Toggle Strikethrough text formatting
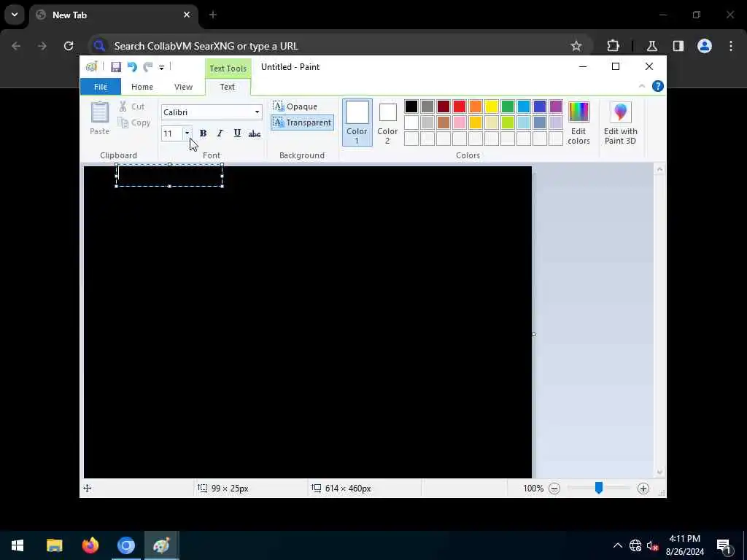 coord(255,134)
